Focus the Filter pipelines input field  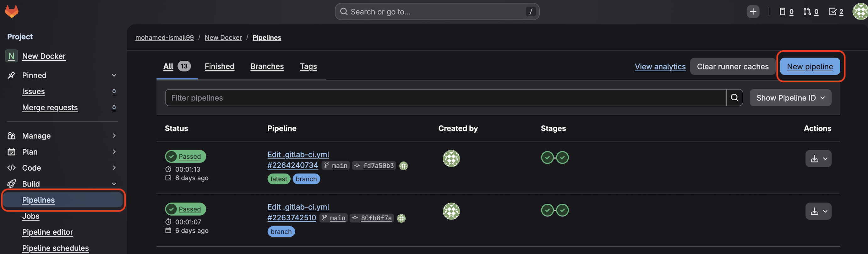pyautogui.click(x=445, y=98)
